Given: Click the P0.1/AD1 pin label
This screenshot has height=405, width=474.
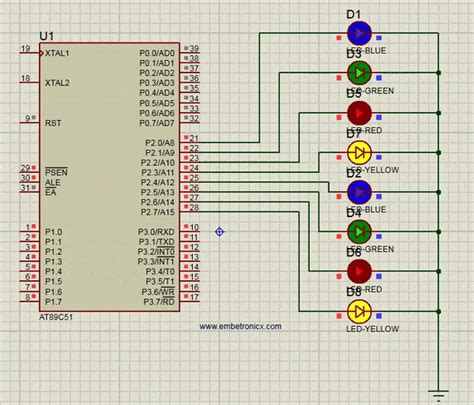Looking at the screenshot, I should click(157, 63).
